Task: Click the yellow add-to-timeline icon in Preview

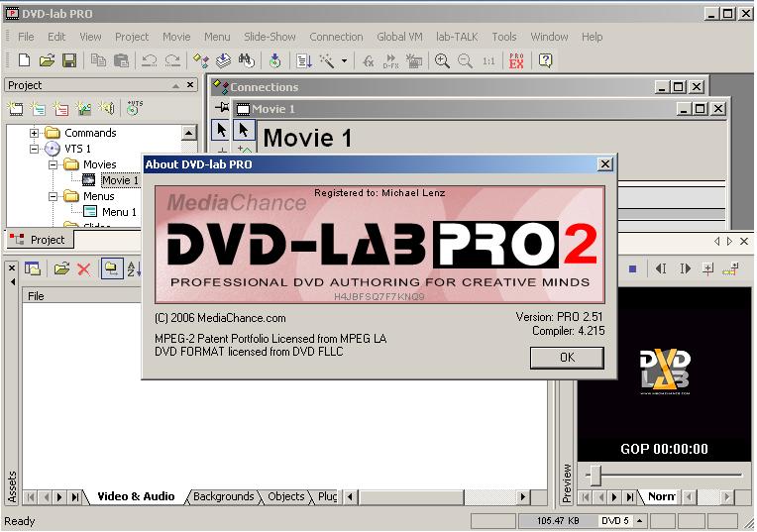Action: click(x=730, y=268)
